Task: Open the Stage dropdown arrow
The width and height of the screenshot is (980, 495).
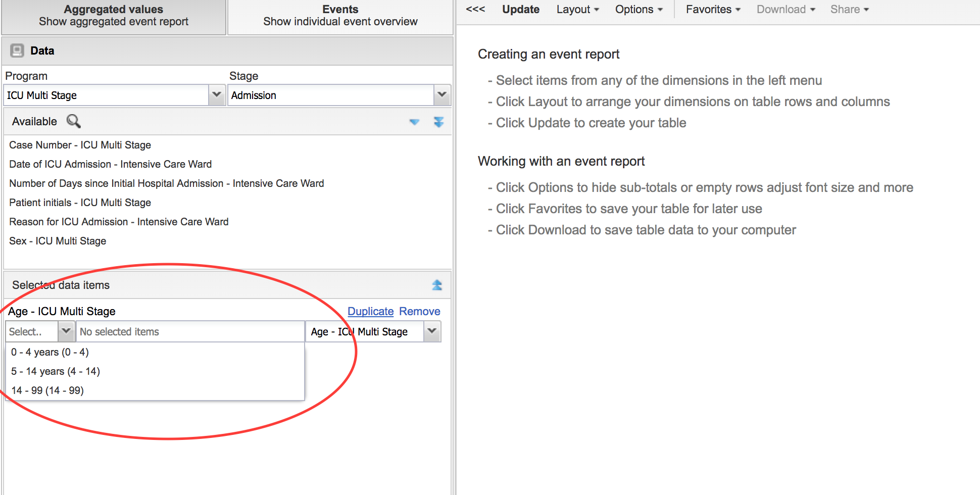Action: click(x=442, y=95)
